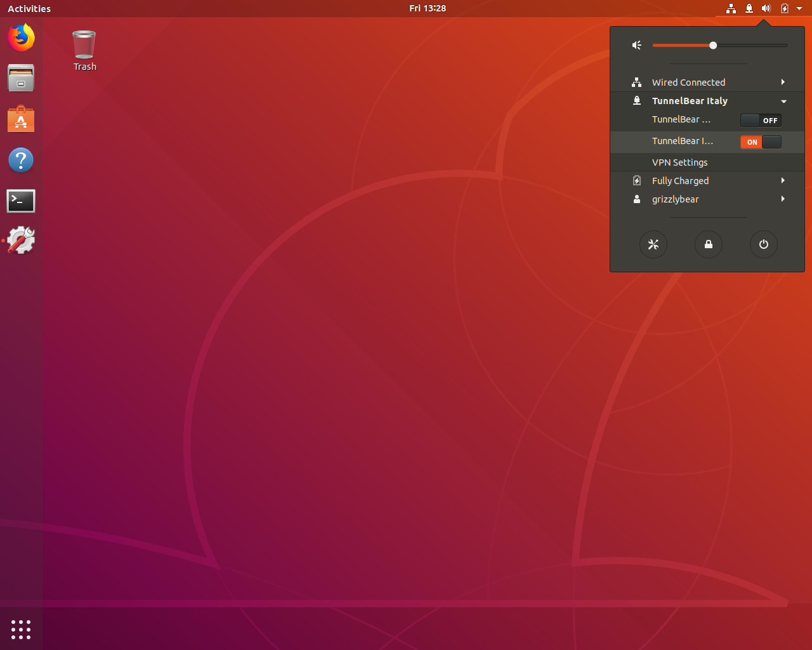Open system settings round button
Image resolution: width=812 pixels, height=650 pixels.
tap(653, 244)
